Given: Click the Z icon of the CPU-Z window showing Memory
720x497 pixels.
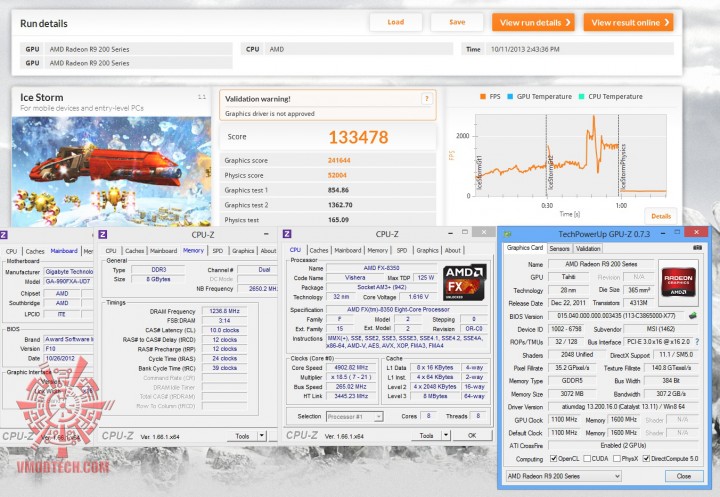Looking at the screenshot, I should (x=103, y=234).
